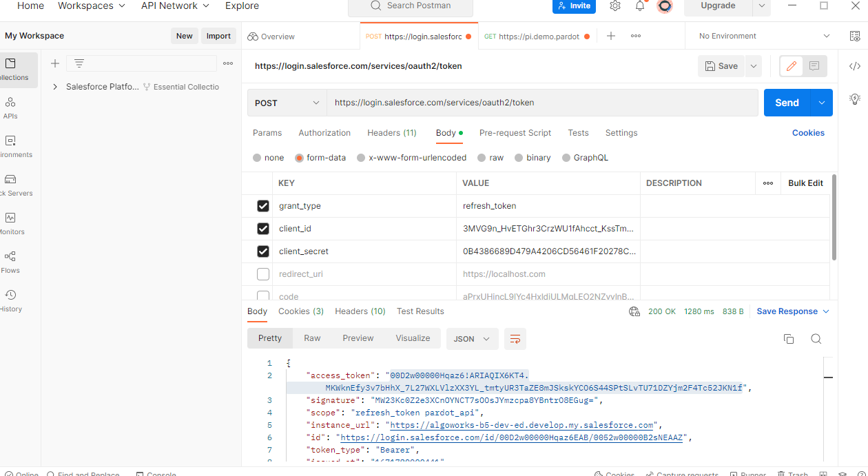Expand the Salesforce Platform collection tree
This screenshot has height=476, width=868.
55,87
